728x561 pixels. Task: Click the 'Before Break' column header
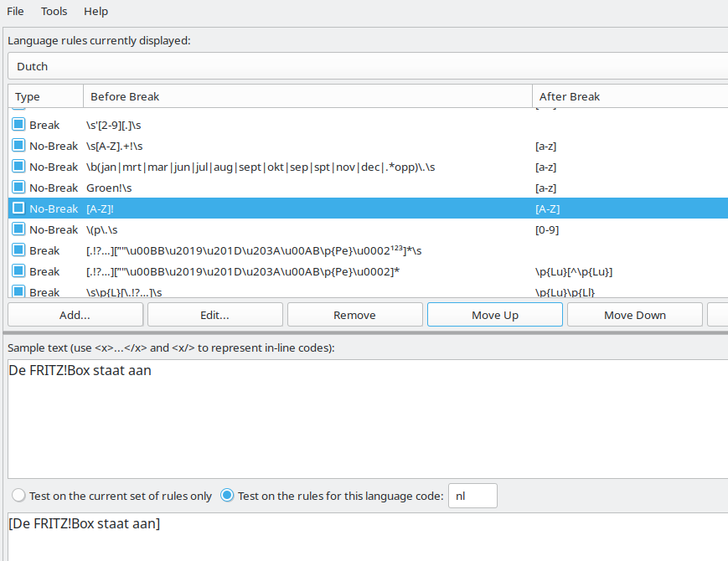coord(124,96)
